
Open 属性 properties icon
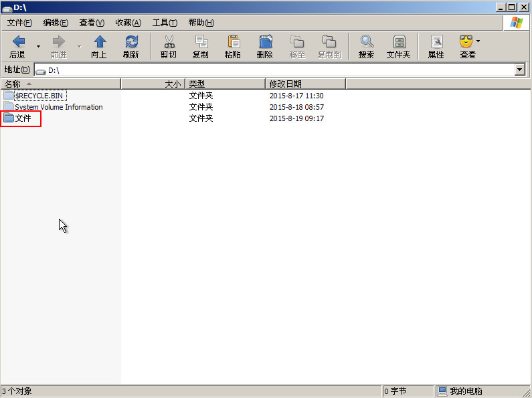(x=437, y=41)
